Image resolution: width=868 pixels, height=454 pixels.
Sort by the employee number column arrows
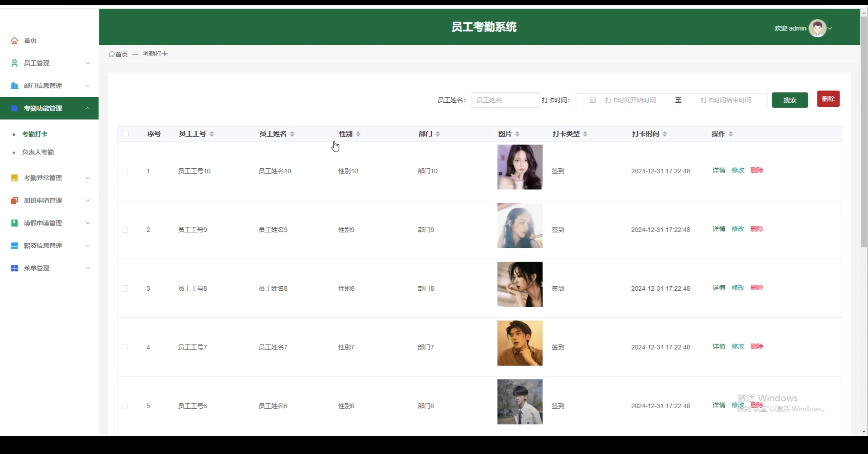pos(212,134)
